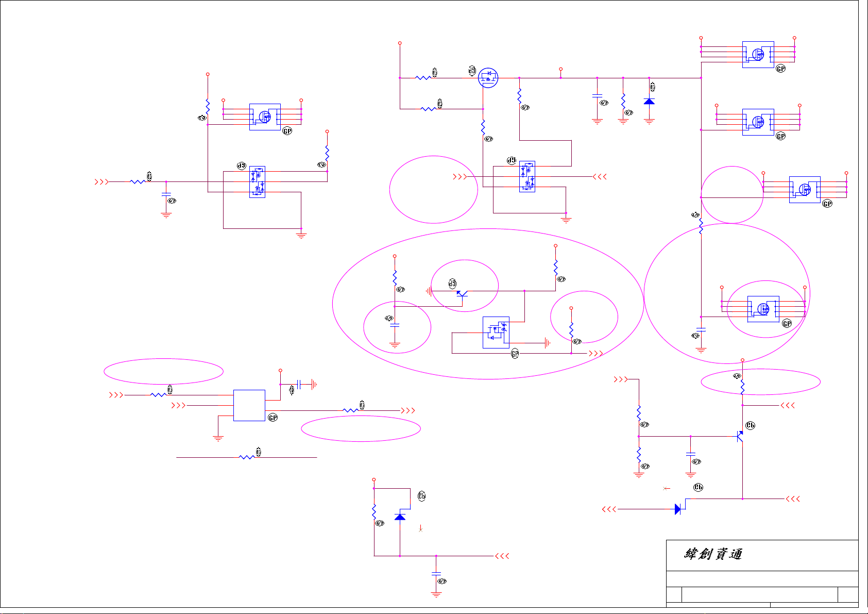The height and width of the screenshot is (614, 868).
Task: Select the dual MOSFET package in left circuit
Action: pos(257,182)
